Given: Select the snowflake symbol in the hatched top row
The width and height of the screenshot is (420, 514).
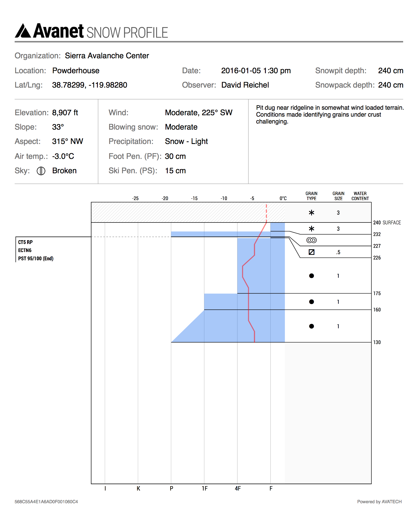Looking at the screenshot, I should coord(311,213).
